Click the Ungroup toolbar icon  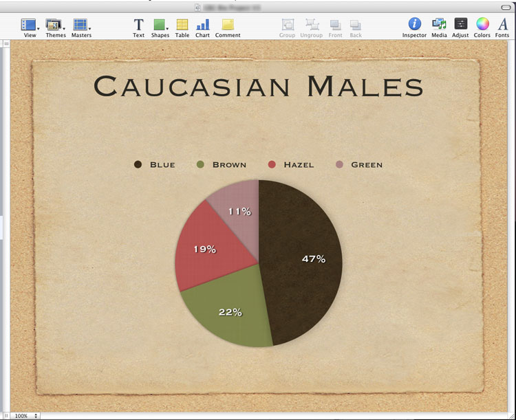point(311,27)
